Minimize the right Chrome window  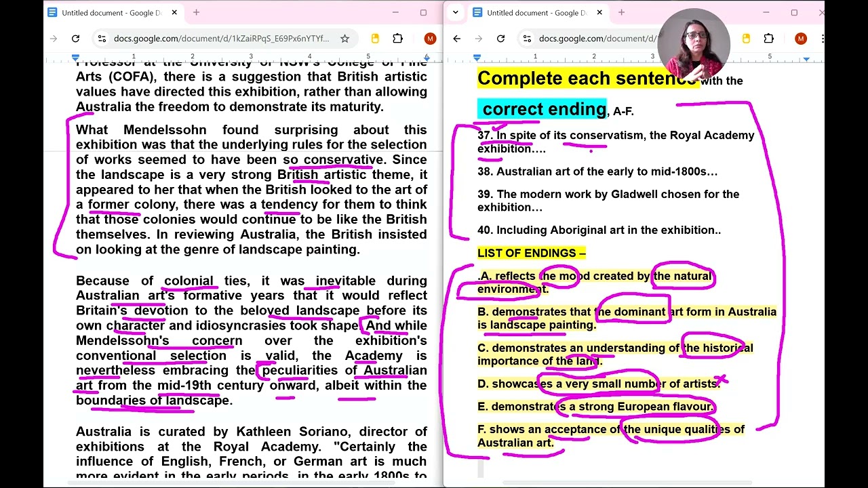tap(766, 12)
